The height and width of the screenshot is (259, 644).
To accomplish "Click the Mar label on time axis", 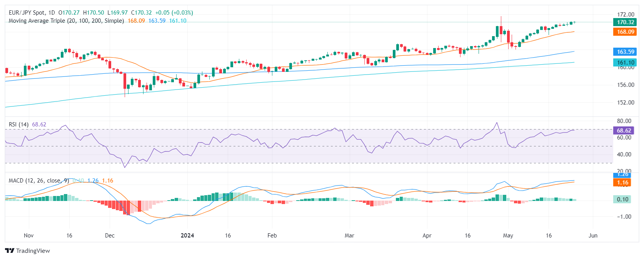I will [x=349, y=236].
